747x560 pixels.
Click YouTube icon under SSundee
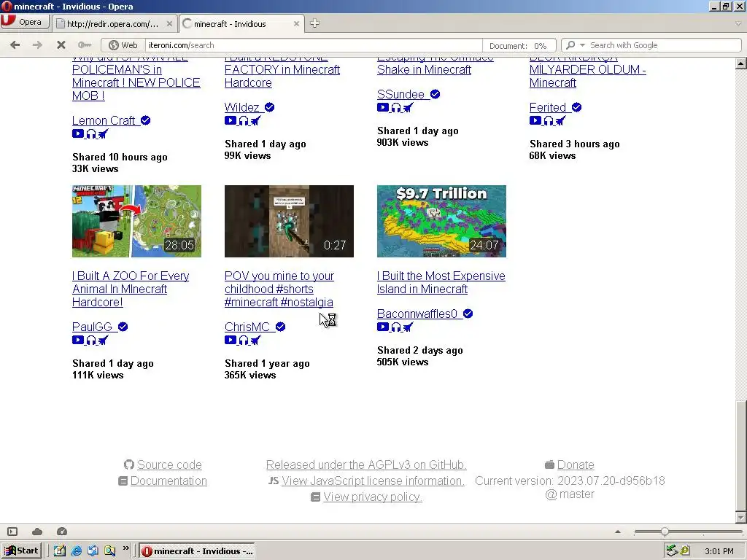(x=382, y=108)
